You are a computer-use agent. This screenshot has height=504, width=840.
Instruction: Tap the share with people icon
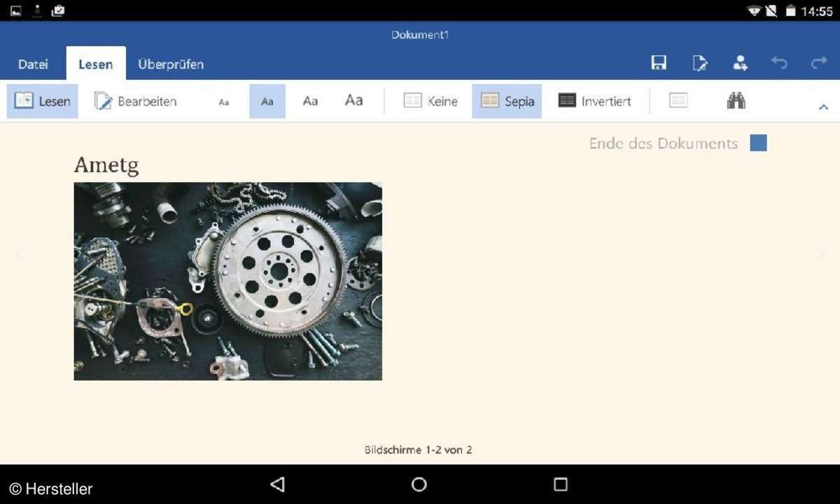tap(740, 64)
